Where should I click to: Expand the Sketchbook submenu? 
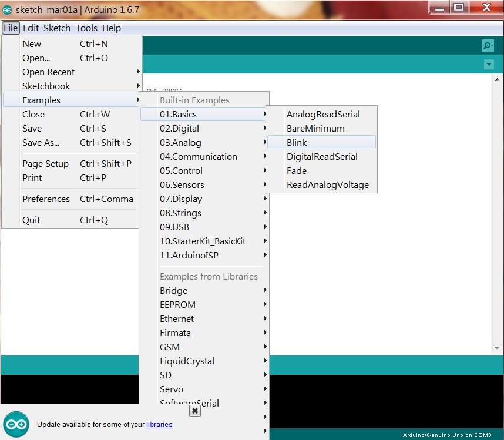click(71, 86)
